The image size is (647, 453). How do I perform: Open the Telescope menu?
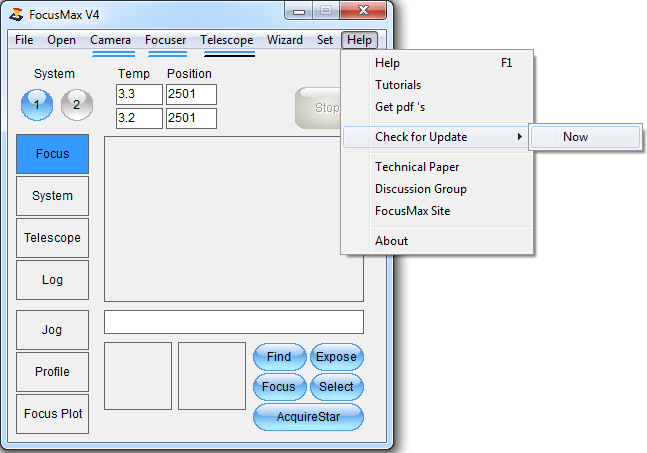pyautogui.click(x=227, y=40)
